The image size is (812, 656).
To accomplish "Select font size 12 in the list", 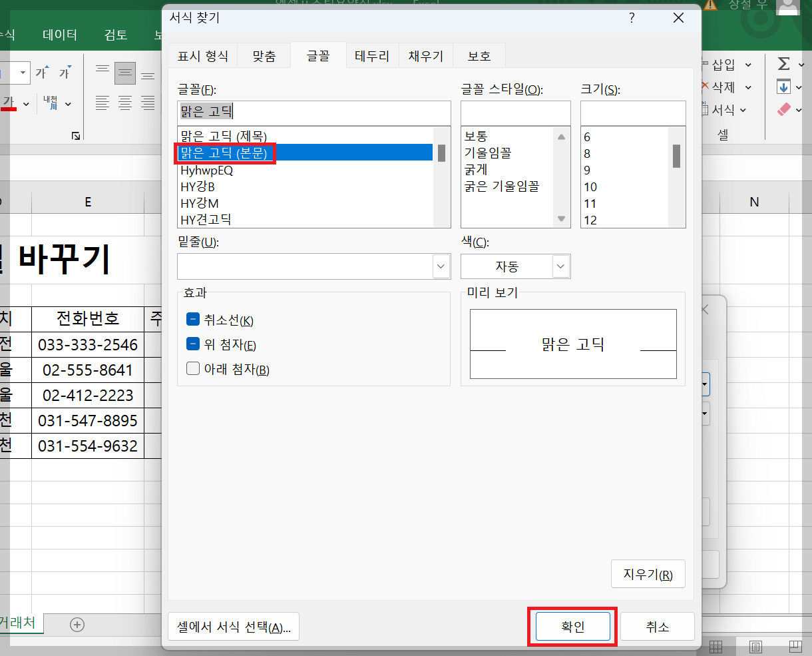I will pyautogui.click(x=590, y=220).
